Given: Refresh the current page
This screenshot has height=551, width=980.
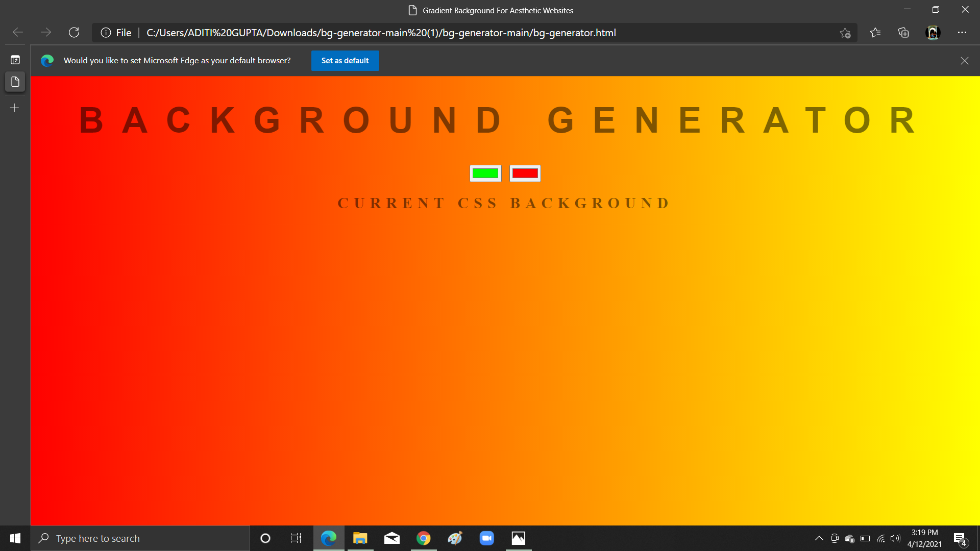Looking at the screenshot, I should coord(74,32).
